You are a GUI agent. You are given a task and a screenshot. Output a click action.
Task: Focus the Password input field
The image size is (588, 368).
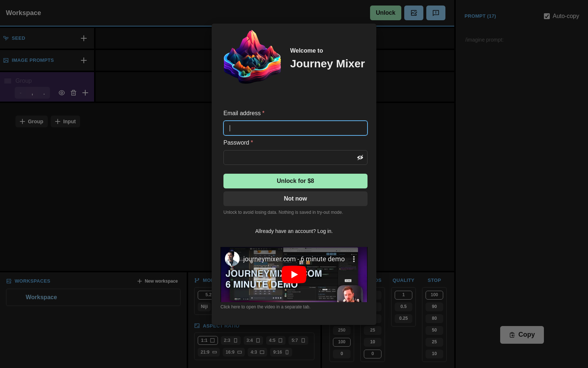point(295,158)
